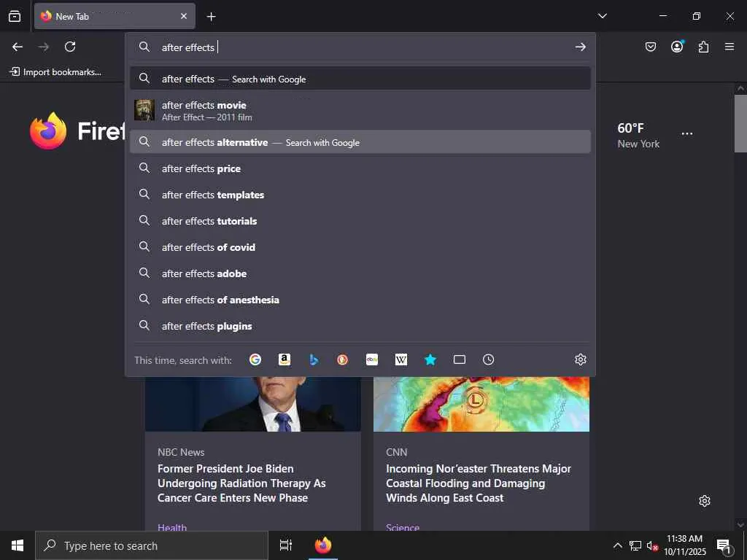Click Firefox icon in taskbar

(323, 545)
